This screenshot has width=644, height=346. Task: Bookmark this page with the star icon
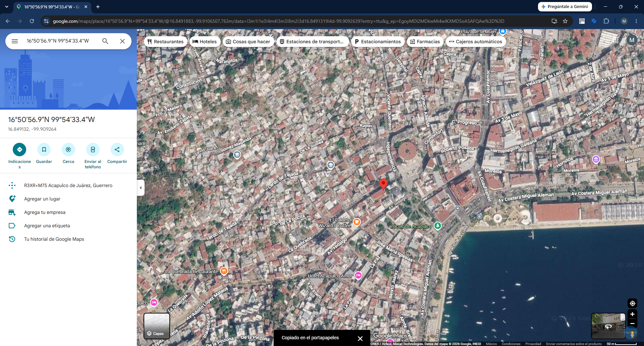tap(565, 21)
